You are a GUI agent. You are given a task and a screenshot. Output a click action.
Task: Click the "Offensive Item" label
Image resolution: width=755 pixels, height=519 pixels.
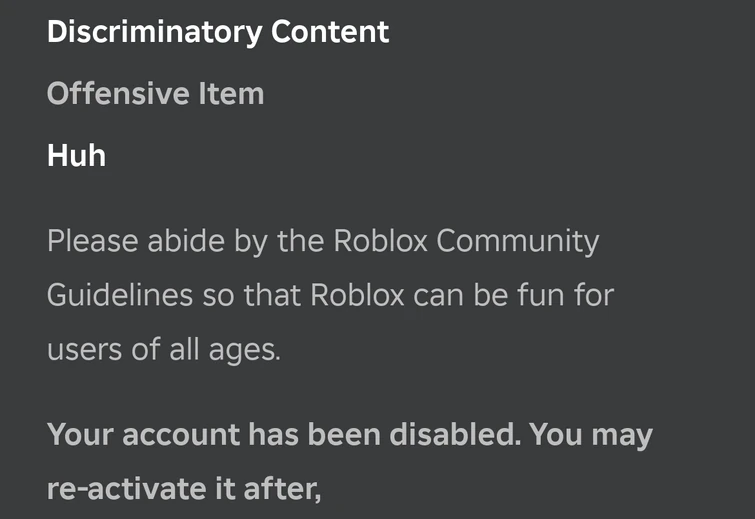pyautogui.click(x=155, y=94)
